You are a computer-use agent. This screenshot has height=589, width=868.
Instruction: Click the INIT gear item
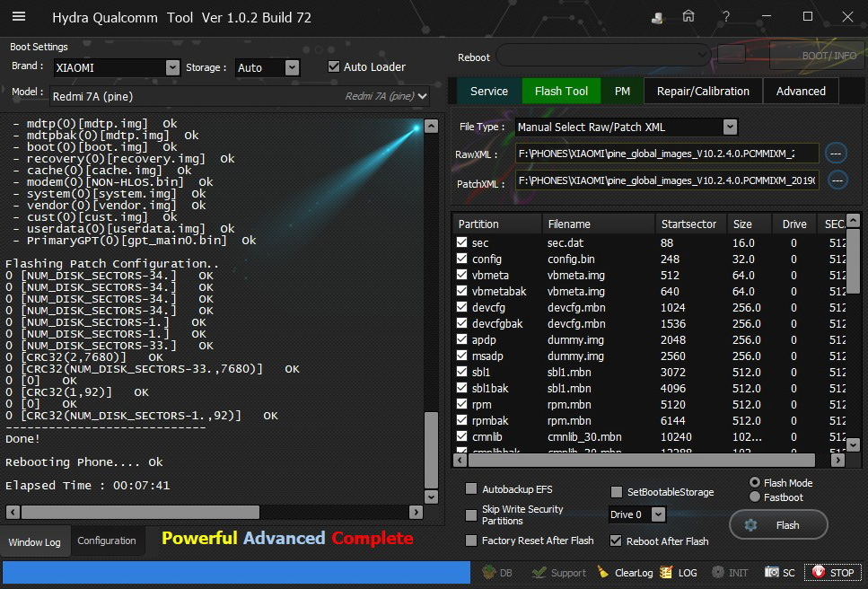click(x=730, y=573)
